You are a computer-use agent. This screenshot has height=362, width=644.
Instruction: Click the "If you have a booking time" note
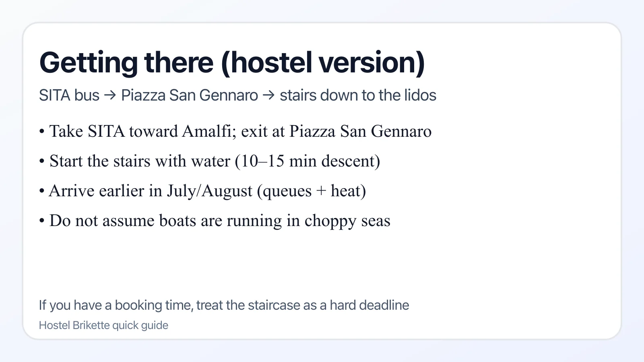224,305
